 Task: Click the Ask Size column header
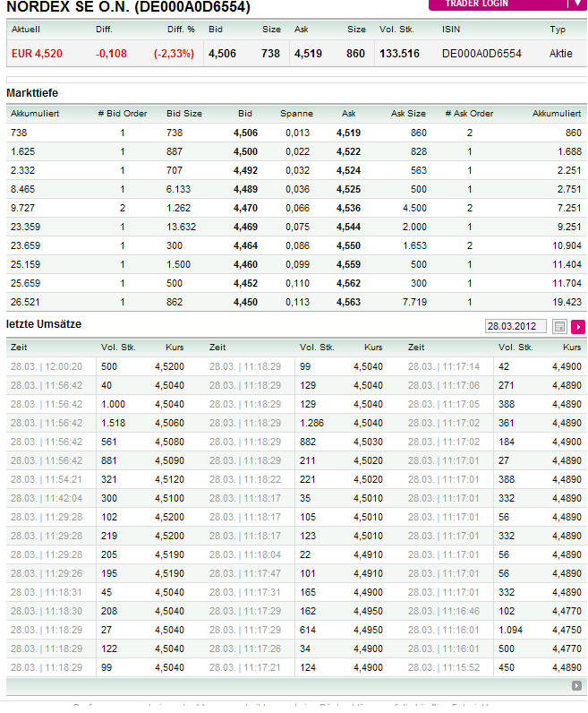pyautogui.click(x=408, y=114)
